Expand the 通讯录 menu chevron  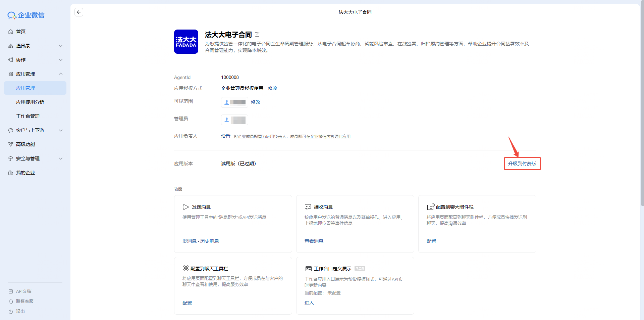(x=61, y=46)
